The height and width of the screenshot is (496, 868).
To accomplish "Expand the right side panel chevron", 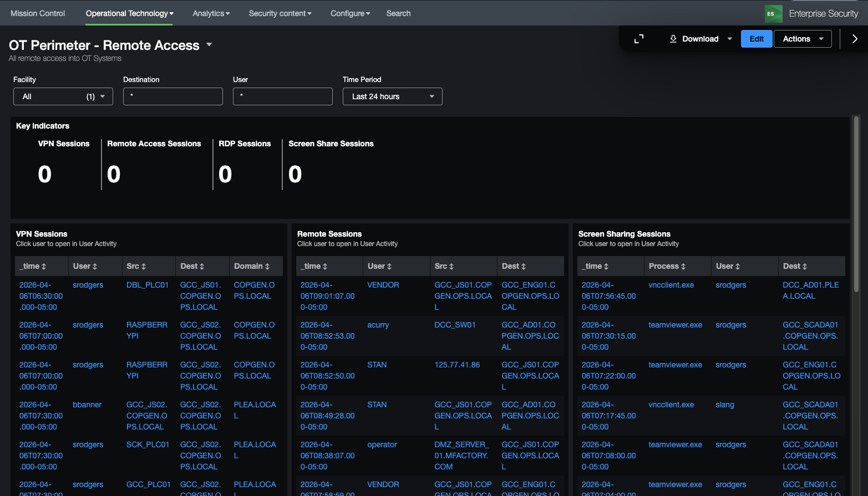I will [854, 39].
